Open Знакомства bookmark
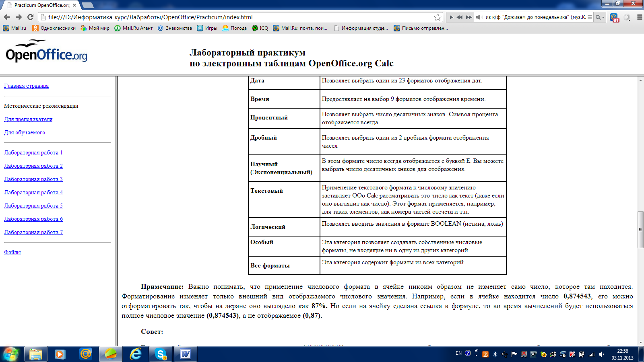This screenshot has width=644, height=362. (175, 28)
